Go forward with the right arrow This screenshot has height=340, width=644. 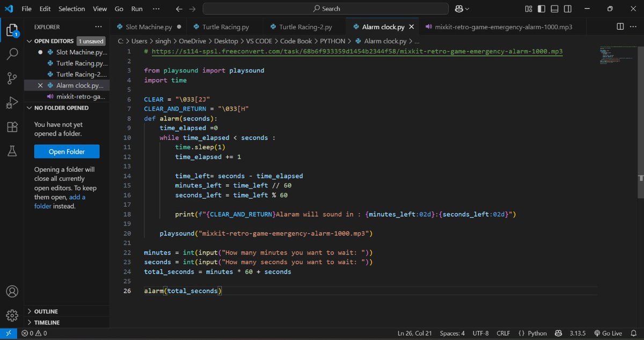[192, 9]
